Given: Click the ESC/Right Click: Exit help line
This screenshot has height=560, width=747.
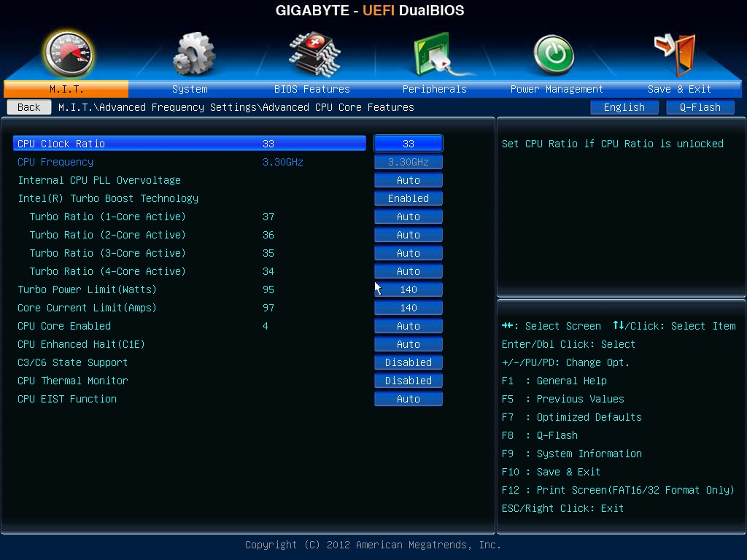Looking at the screenshot, I should click(x=562, y=508).
